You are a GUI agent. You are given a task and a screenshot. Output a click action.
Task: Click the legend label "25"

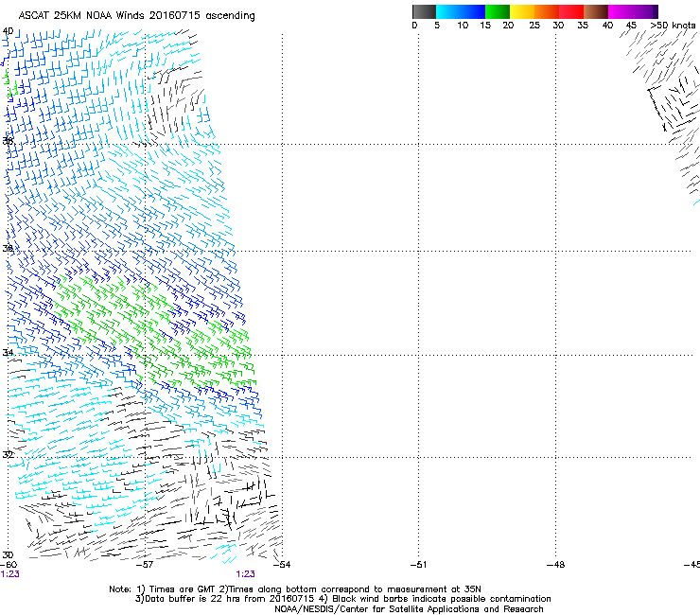pos(534,26)
